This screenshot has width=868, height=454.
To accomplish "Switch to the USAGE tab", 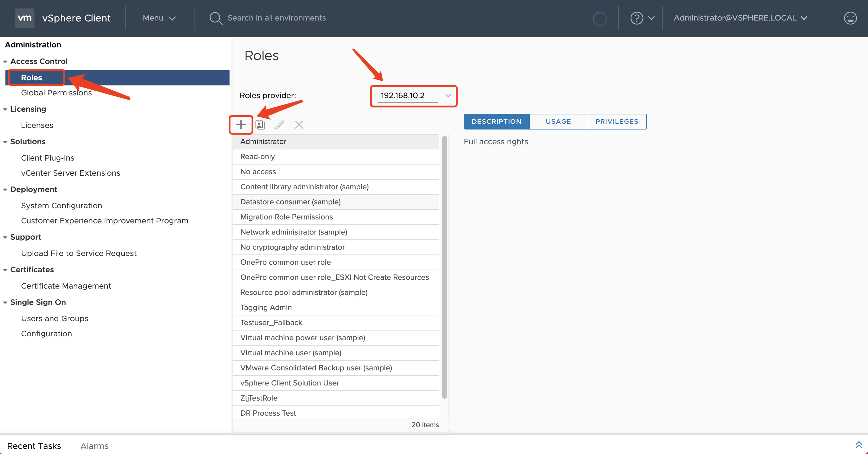I will point(558,122).
